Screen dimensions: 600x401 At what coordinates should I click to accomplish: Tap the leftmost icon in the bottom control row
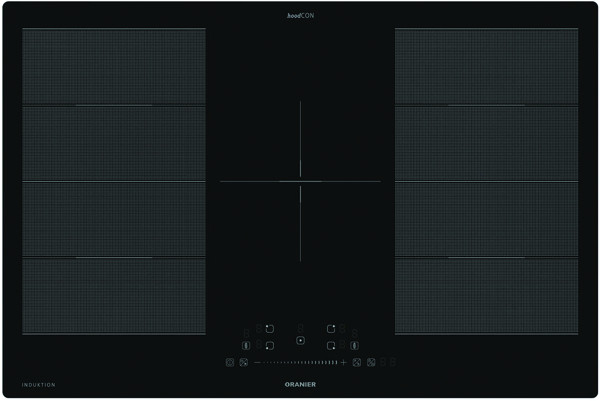point(230,362)
